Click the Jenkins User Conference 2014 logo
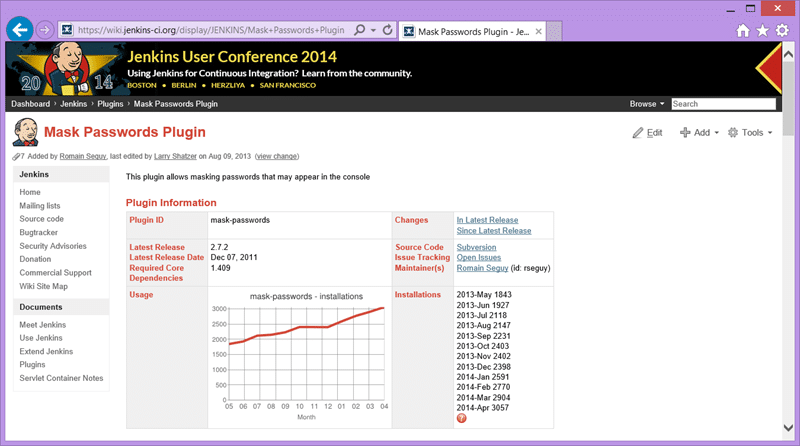800x446 pixels. coord(66,69)
